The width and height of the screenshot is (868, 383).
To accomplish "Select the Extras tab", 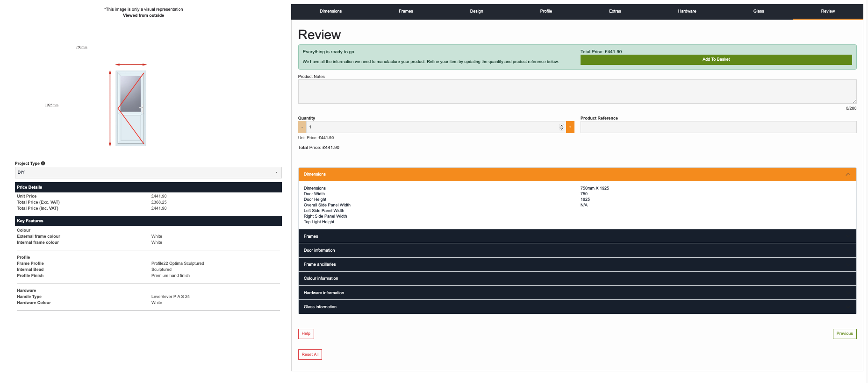I will [x=615, y=11].
